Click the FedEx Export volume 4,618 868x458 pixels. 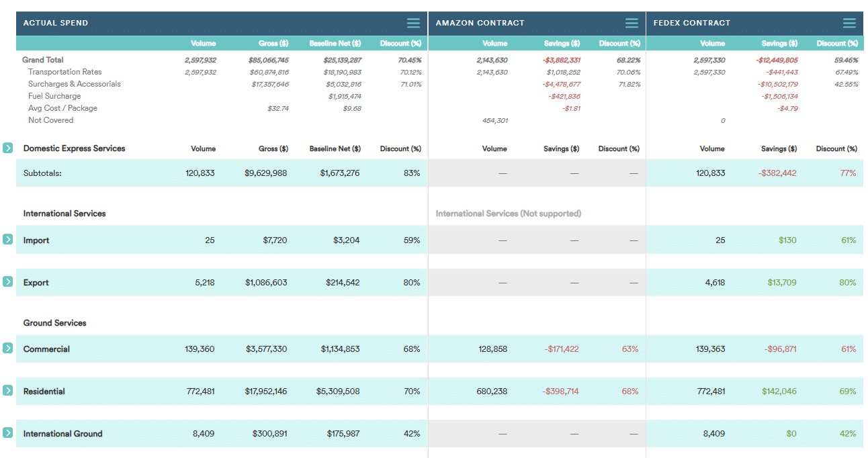click(x=715, y=283)
